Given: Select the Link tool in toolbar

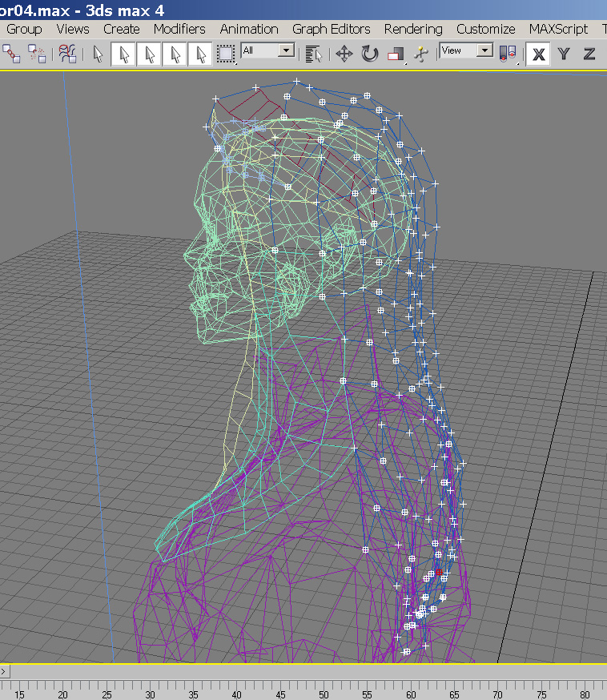Looking at the screenshot, I should pos(11,54).
